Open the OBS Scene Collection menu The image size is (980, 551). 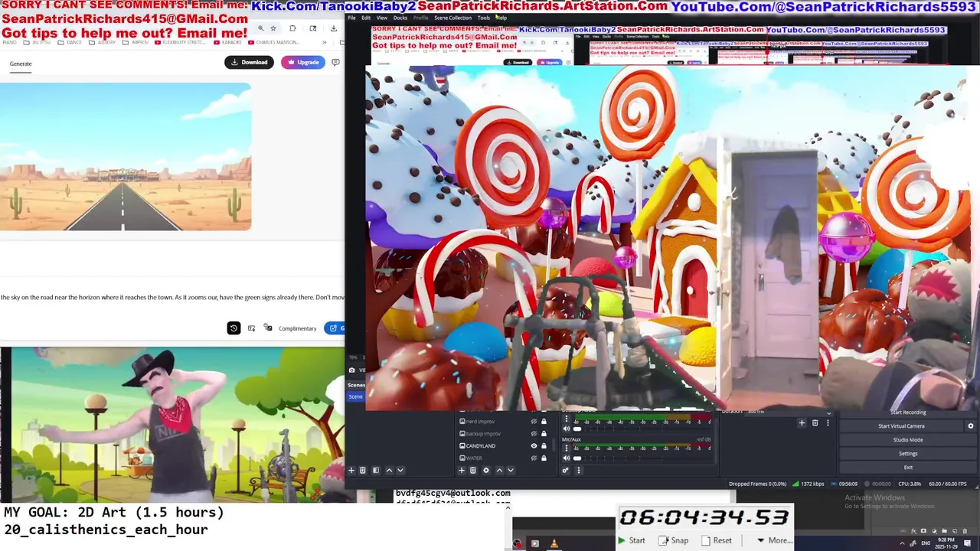(x=452, y=18)
